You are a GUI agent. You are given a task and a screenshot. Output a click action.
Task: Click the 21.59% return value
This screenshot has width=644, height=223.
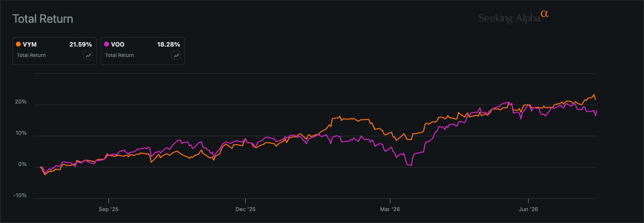81,45
